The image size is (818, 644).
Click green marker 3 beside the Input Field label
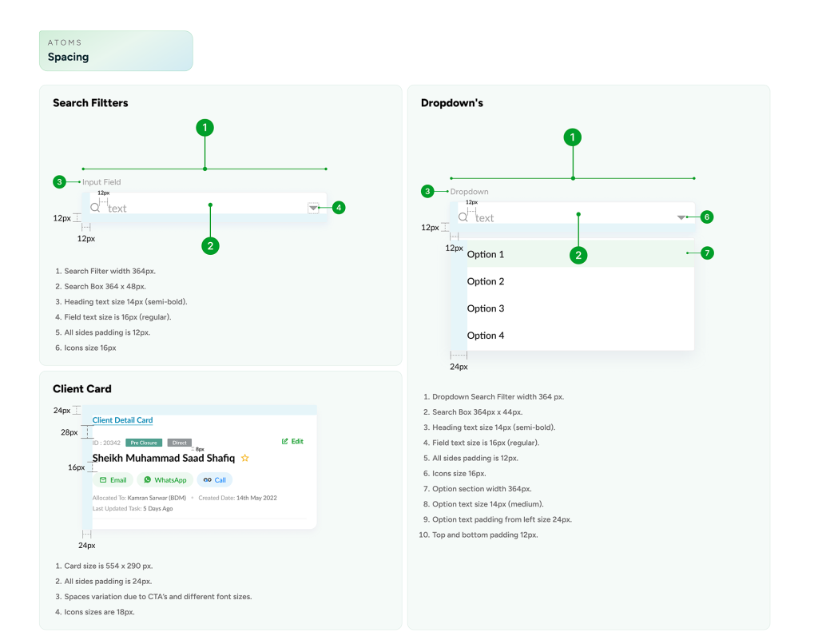pos(59,182)
